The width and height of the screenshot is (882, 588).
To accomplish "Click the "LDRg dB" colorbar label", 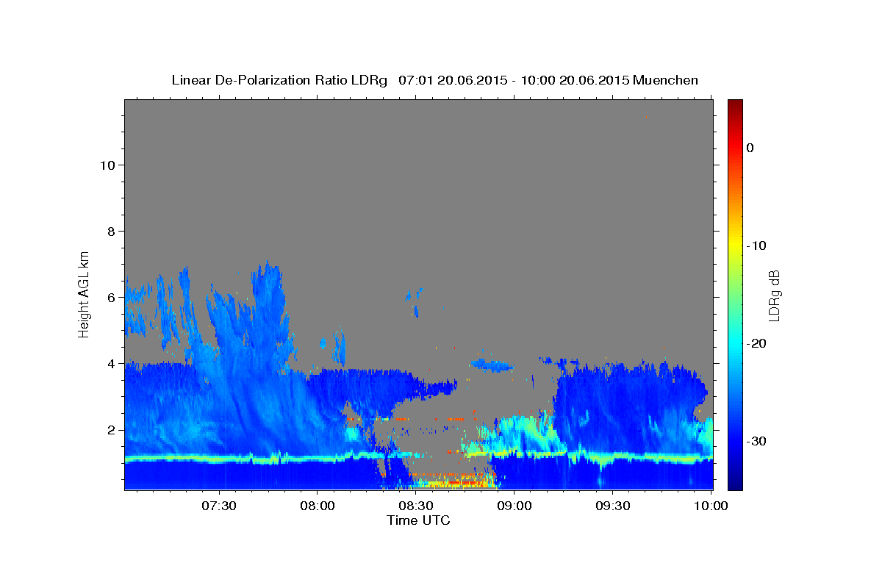I will tap(773, 295).
